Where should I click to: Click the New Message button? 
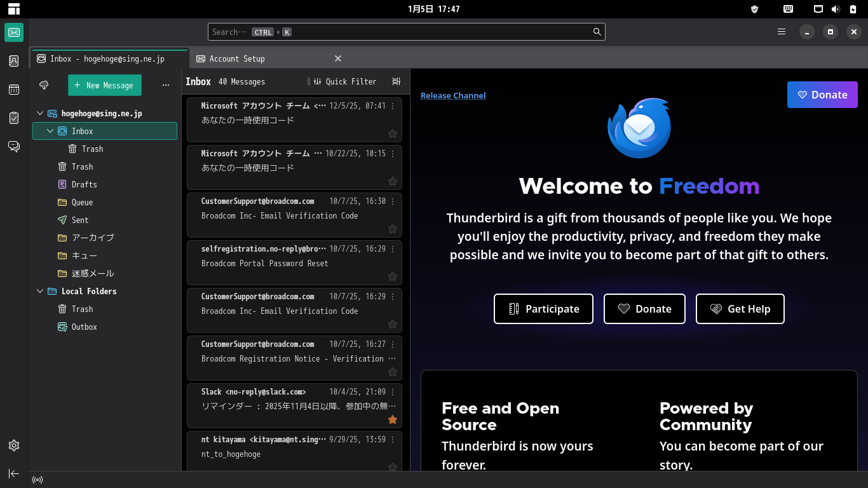pyautogui.click(x=104, y=85)
